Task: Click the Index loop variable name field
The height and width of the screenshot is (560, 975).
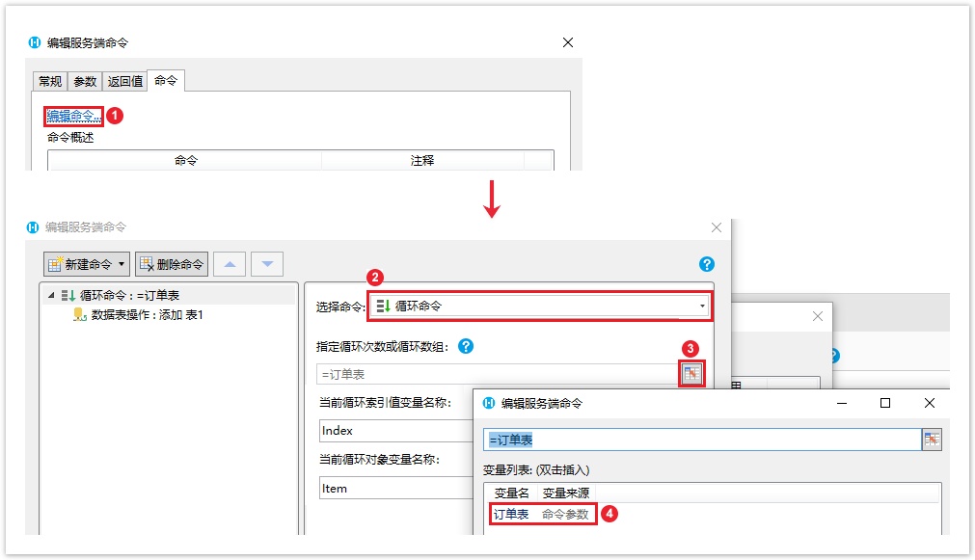Action: pyautogui.click(x=395, y=431)
